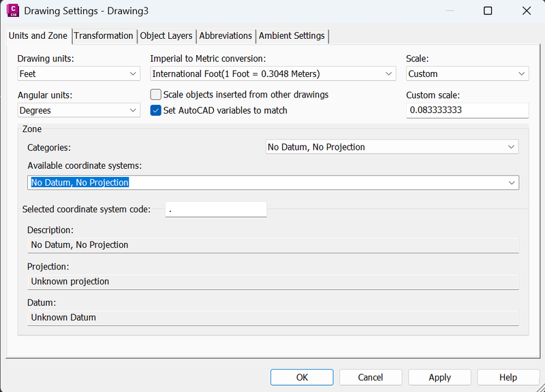Screen dimensions: 545x392
Task: Click the Civil 3D app icon in title bar
Action: pos(12,10)
